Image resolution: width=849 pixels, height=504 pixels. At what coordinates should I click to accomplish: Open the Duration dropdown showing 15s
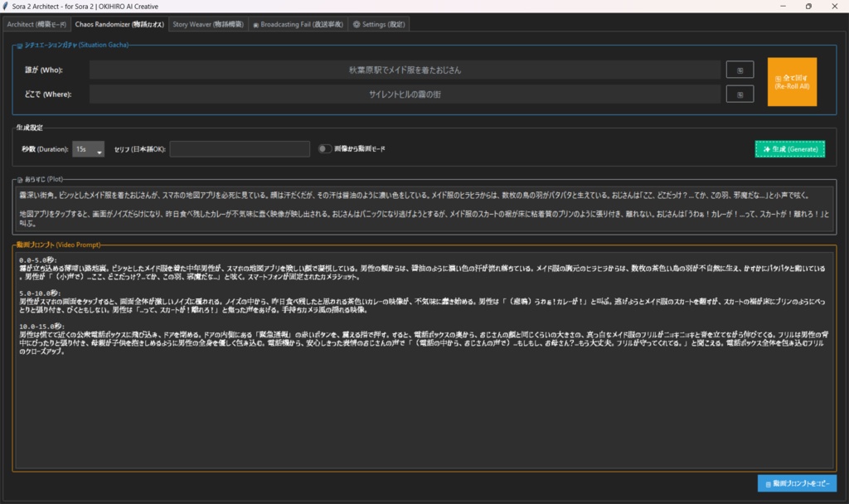click(x=88, y=148)
